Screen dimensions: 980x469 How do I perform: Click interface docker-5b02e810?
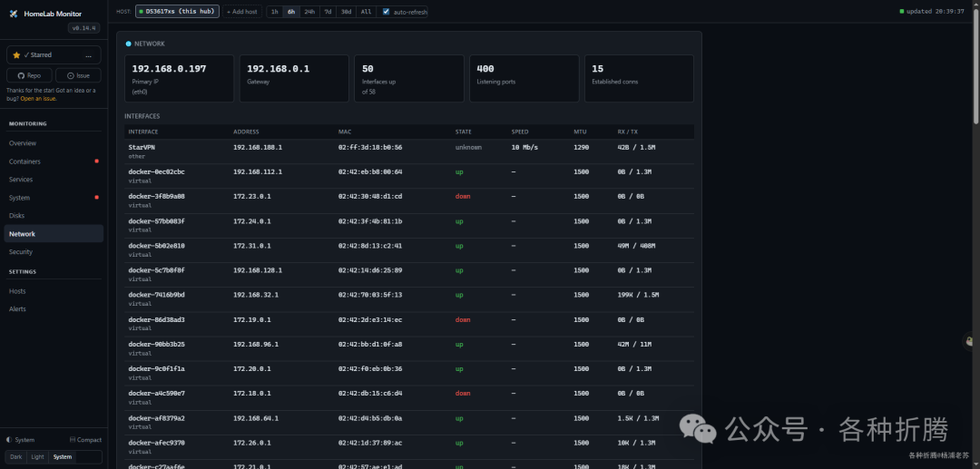156,246
